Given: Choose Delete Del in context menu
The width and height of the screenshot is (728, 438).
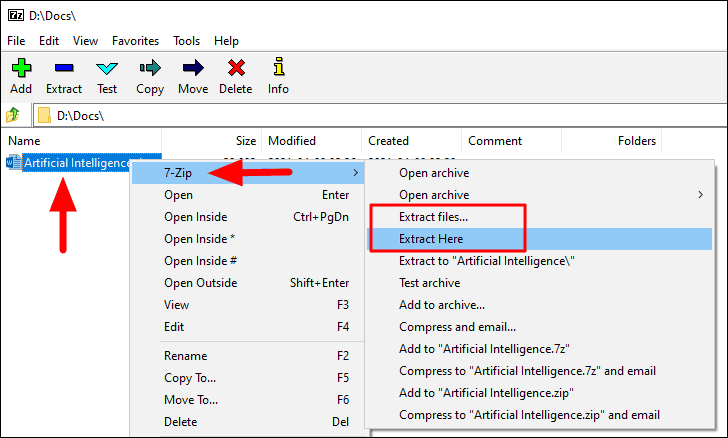Looking at the screenshot, I should [x=248, y=422].
